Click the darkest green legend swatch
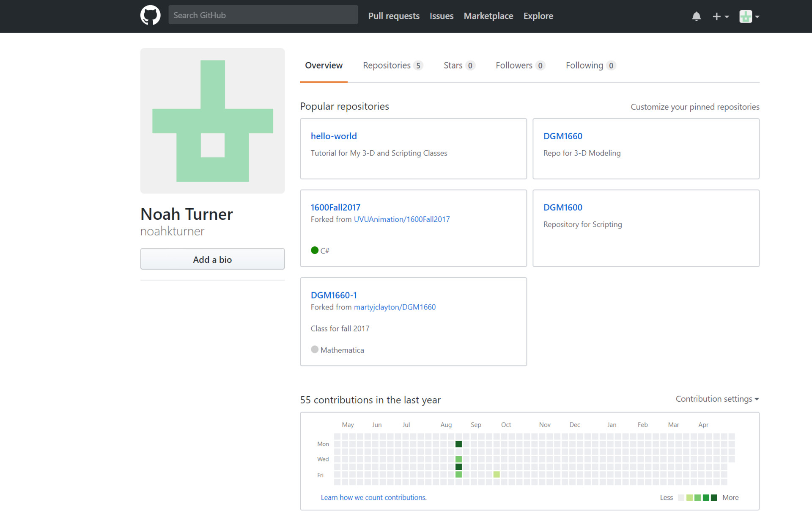The image size is (812, 516). 714,497
